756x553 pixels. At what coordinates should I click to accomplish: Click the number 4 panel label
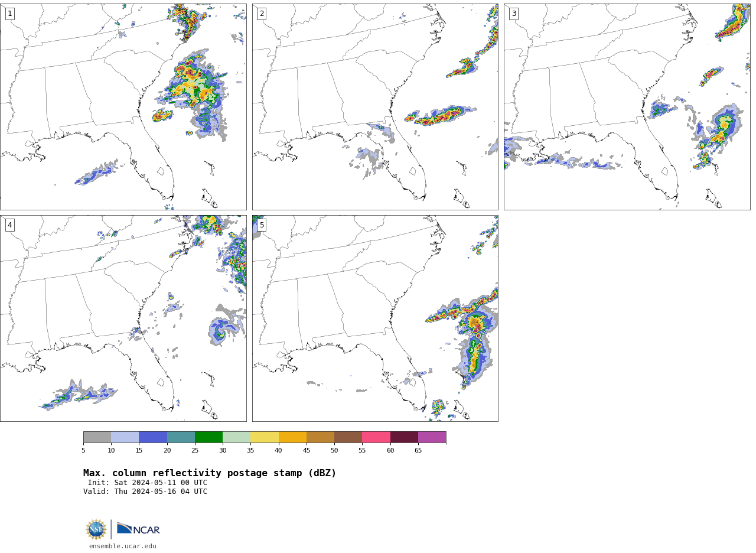pos(9,225)
